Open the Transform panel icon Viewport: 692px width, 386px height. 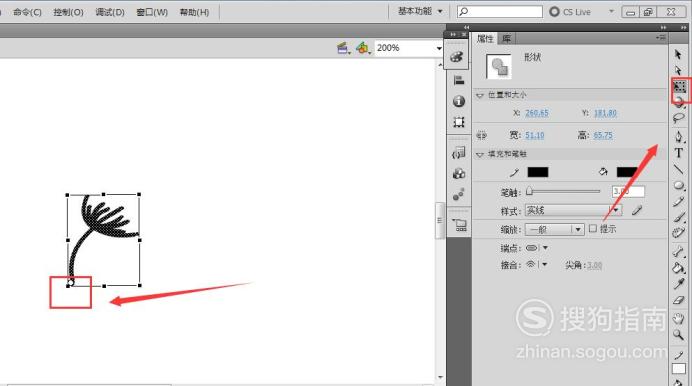coord(459,122)
